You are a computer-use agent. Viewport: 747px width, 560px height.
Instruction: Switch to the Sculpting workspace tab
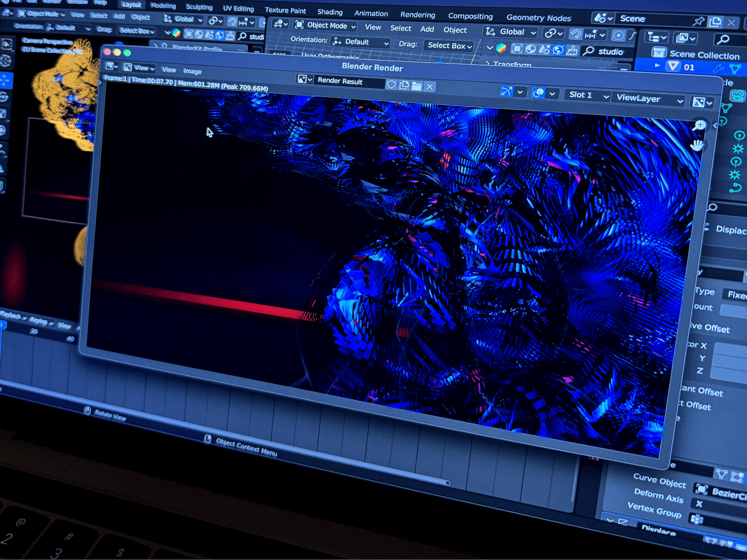point(199,7)
